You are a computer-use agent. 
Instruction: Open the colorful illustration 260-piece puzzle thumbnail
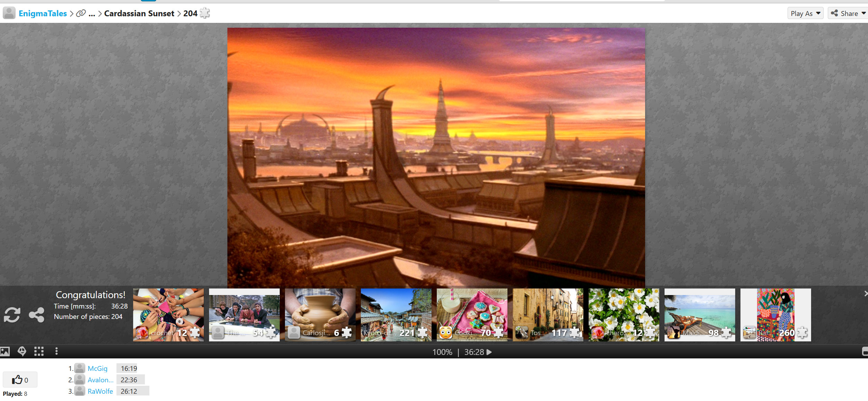776,315
